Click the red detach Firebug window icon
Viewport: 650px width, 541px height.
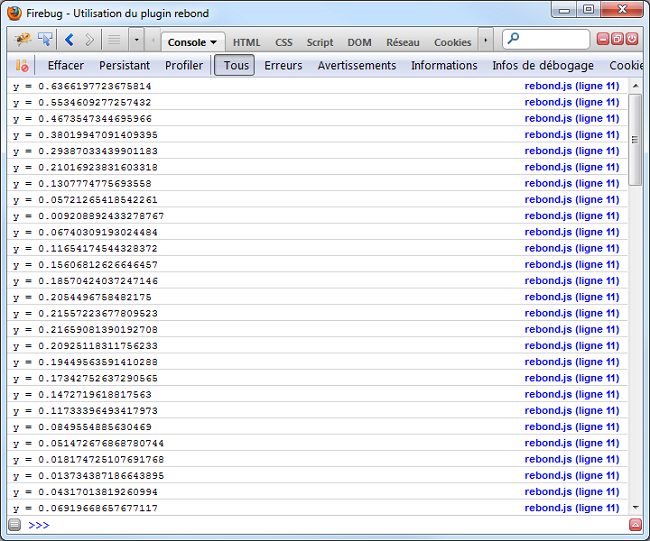click(617, 40)
